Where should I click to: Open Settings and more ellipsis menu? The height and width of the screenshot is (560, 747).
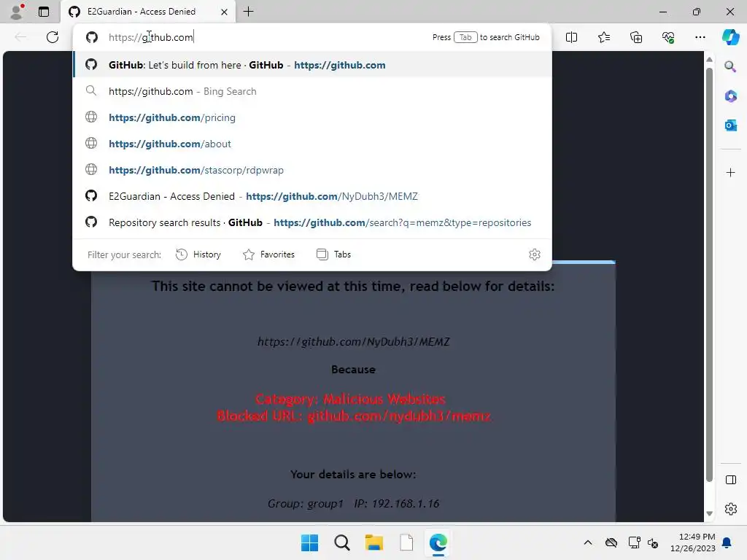click(700, 37)
